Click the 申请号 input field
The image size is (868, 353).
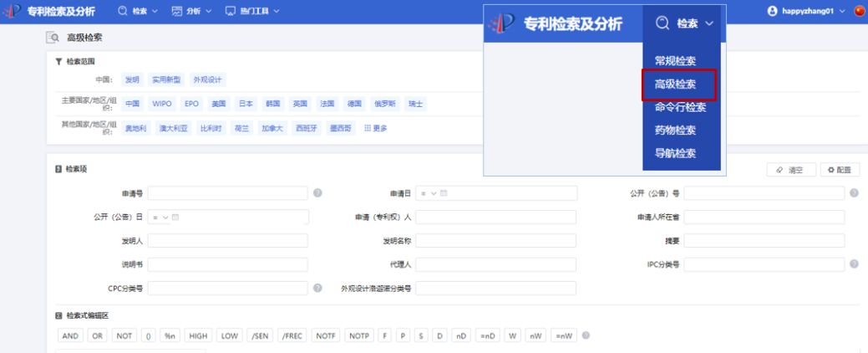227,193
